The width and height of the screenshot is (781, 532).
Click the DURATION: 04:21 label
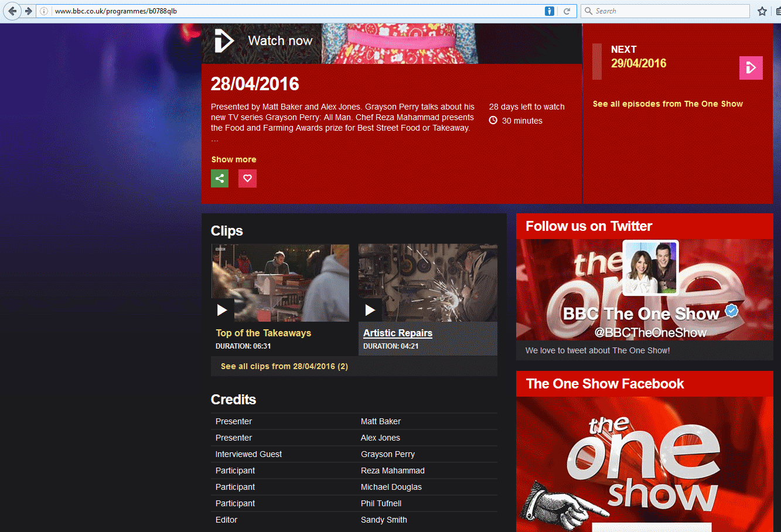[391, 346]
